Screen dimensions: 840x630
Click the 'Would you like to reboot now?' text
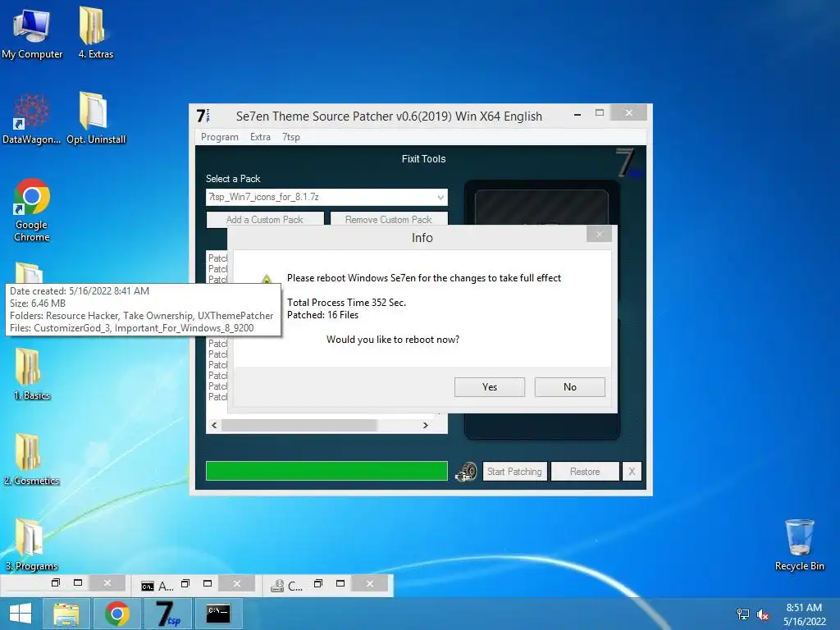pyautogui.click(x=393, y=340)
